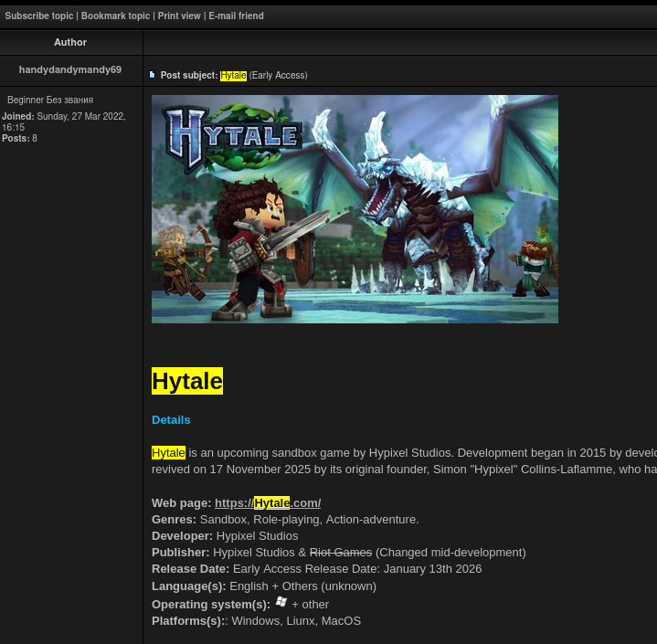Screen dimensions: 657x644
Task: Click the Windows logo icon by Operating system(s)
Action: coord(281,603)
